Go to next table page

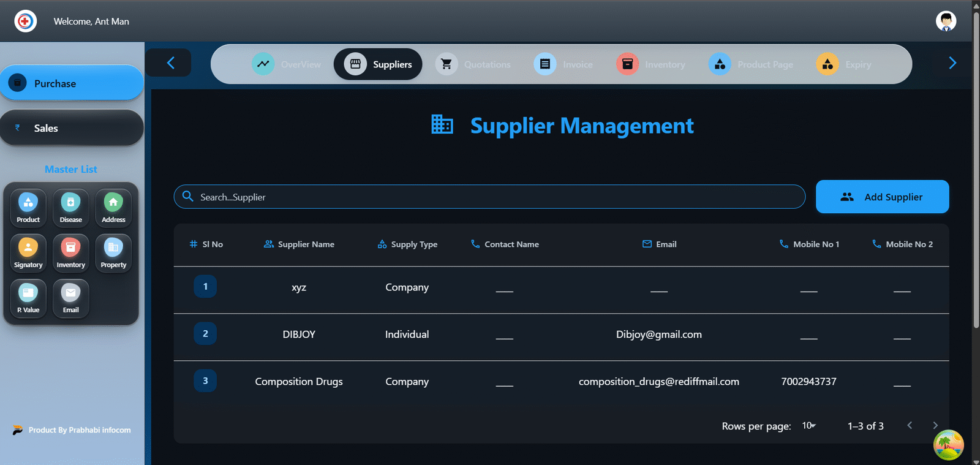point(935,425)
